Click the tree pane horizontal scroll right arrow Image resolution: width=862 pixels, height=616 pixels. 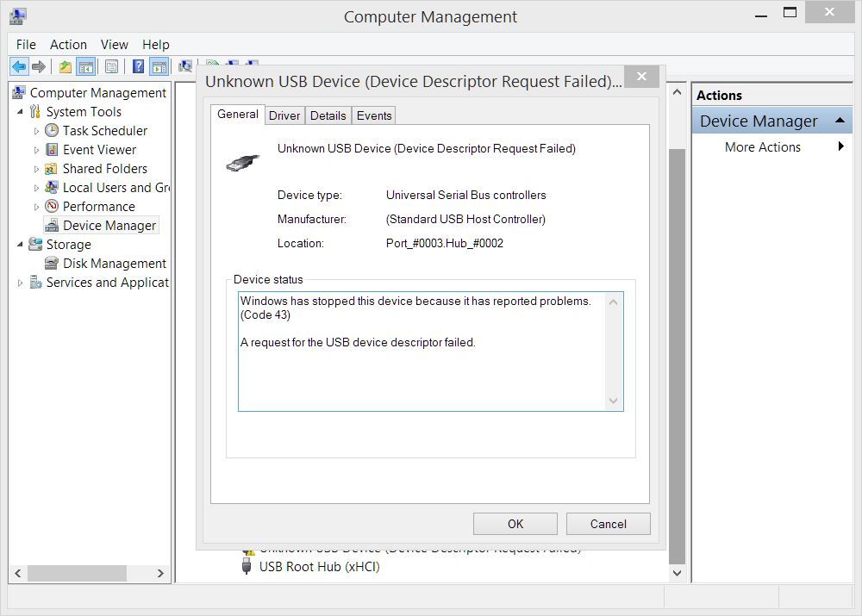[160, 573]
